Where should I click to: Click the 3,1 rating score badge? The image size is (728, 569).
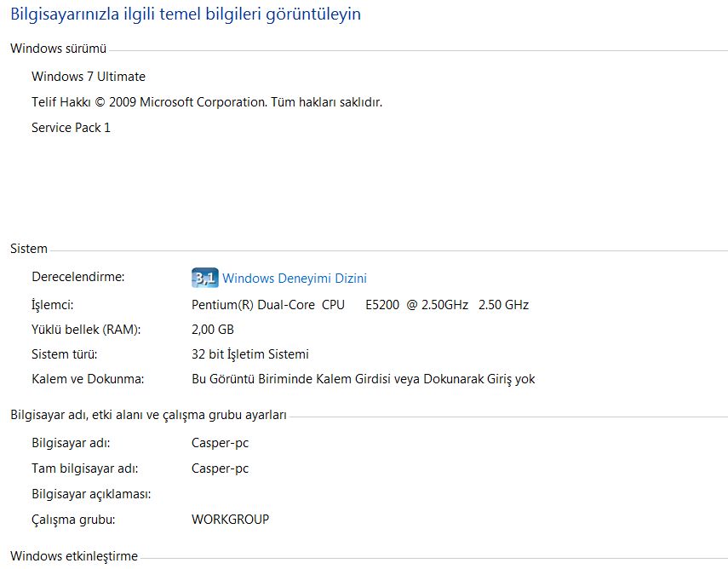204,278
